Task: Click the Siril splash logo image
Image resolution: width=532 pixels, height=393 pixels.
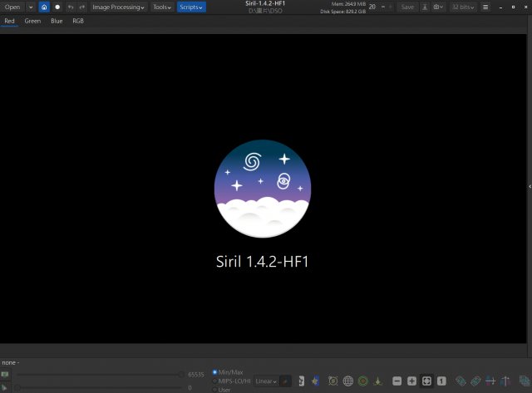Action: coord(263,189)
